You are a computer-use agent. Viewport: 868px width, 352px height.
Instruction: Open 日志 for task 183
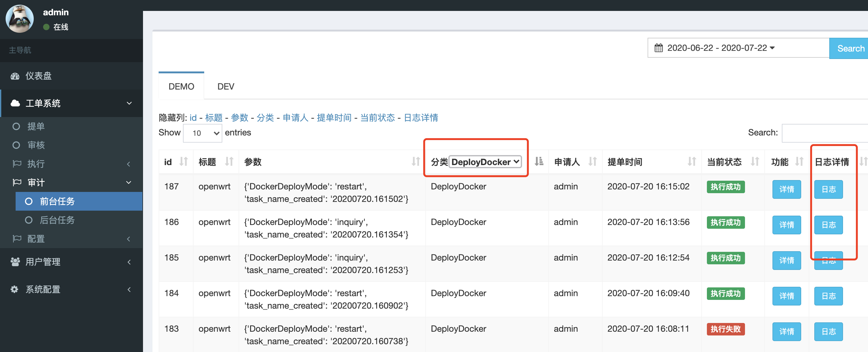[x=829, y=332]
